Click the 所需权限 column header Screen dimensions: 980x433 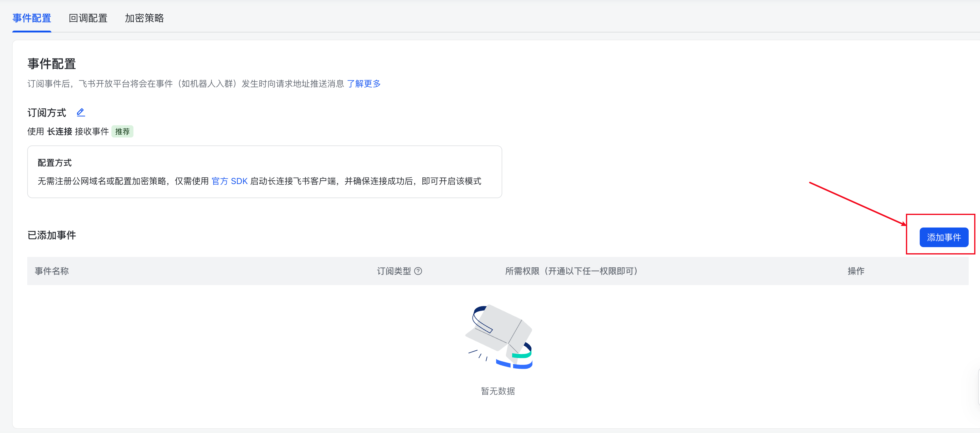click(x=571, y=271)
